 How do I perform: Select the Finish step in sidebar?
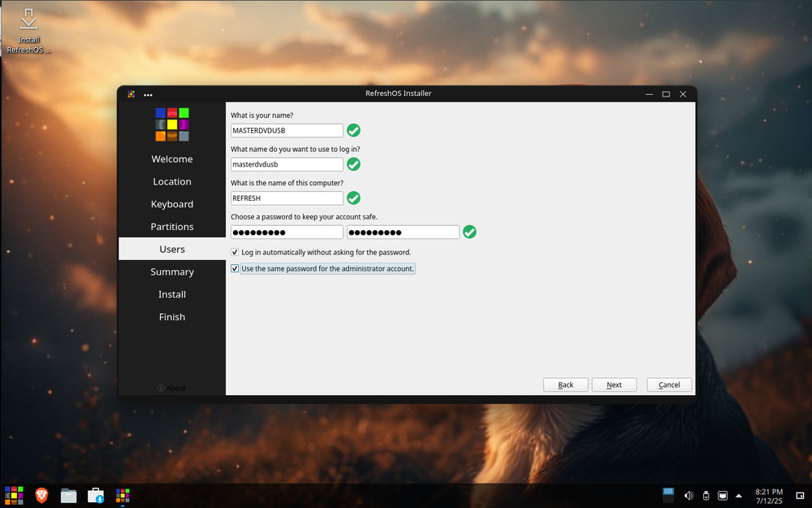[172, 317]
